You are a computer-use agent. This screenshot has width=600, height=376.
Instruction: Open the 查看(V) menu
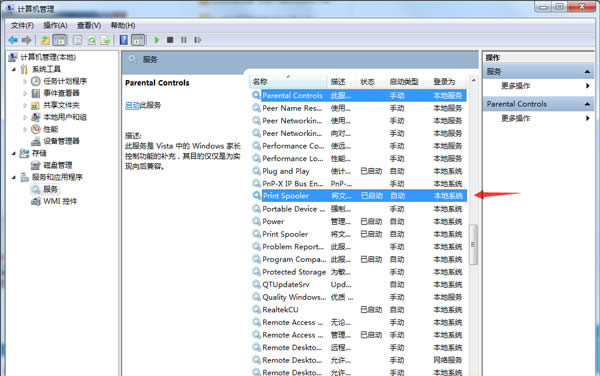click(89, 26)
